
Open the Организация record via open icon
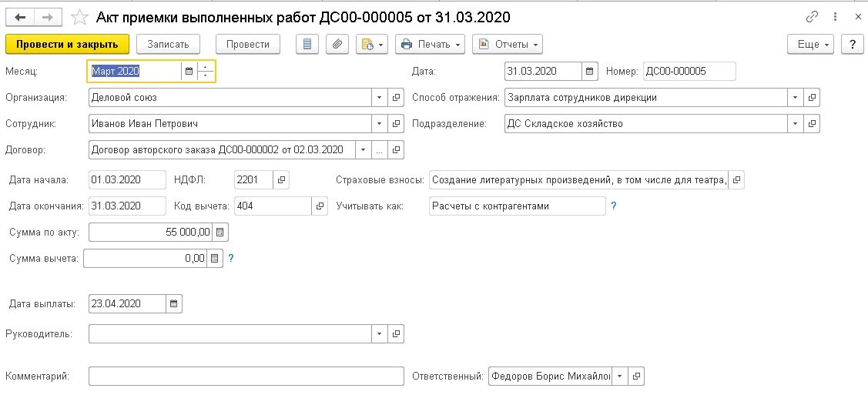coord(397,98)
